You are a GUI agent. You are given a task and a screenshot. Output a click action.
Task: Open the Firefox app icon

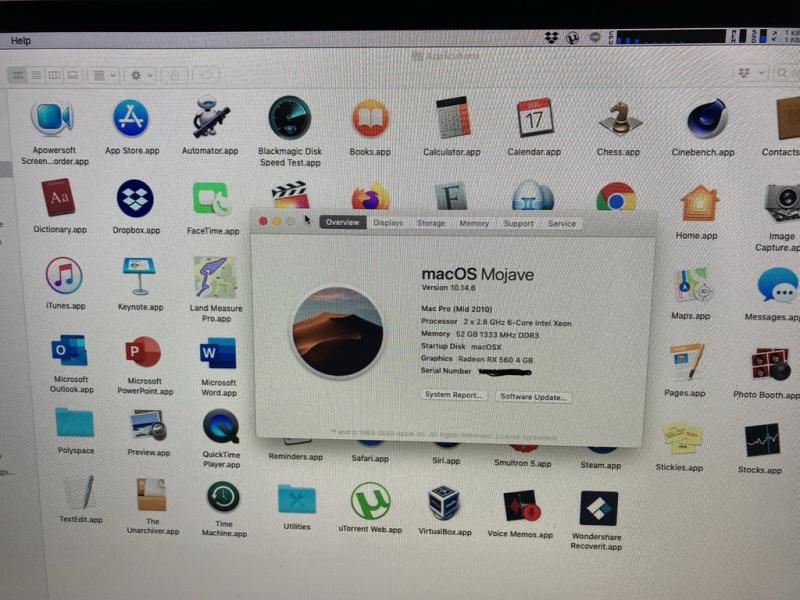pos(371,196)
